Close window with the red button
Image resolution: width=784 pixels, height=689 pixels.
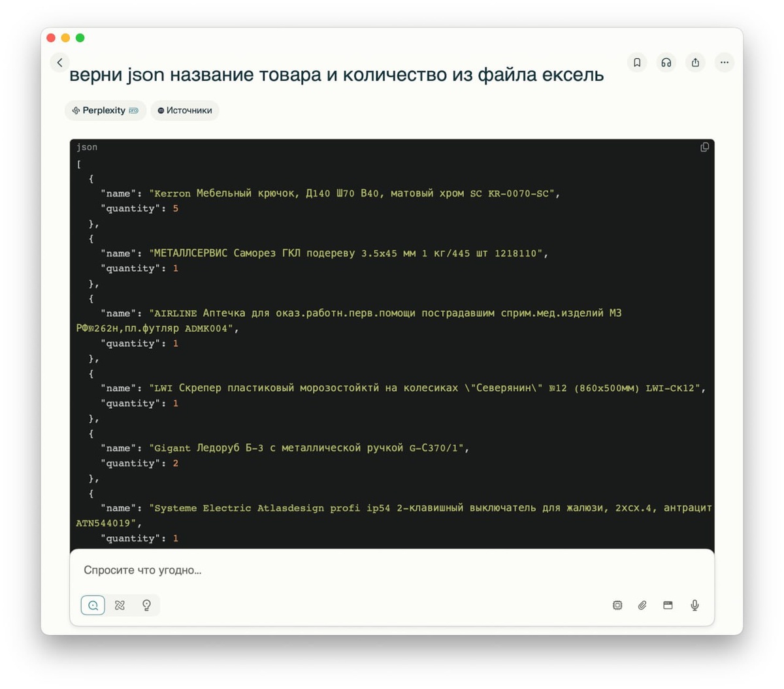(x=51, y=38)
